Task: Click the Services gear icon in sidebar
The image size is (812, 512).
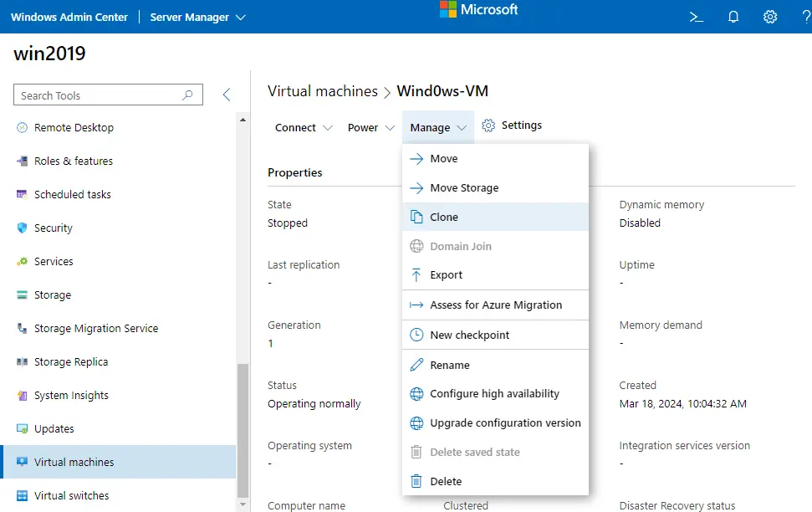Action: (22, 261)
